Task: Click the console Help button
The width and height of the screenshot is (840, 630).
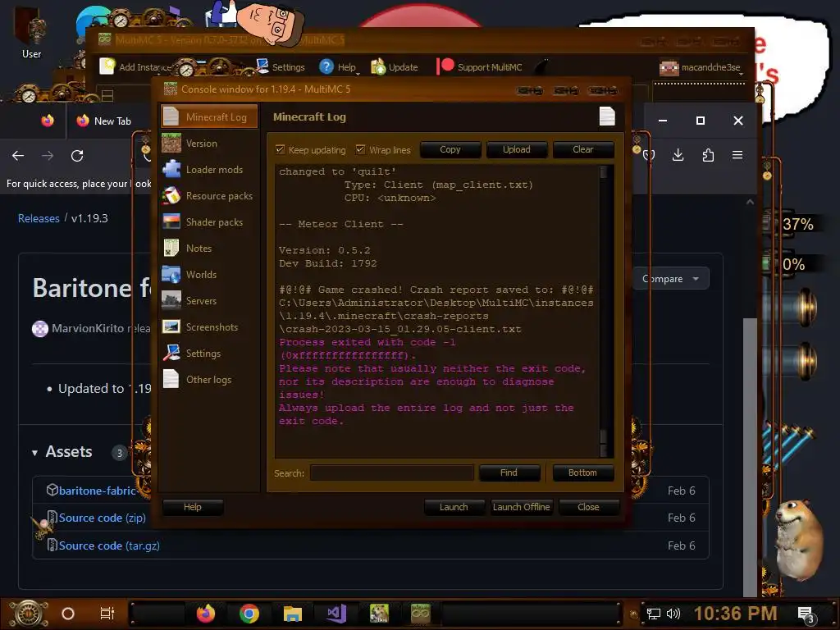Action: click(192, 507)
